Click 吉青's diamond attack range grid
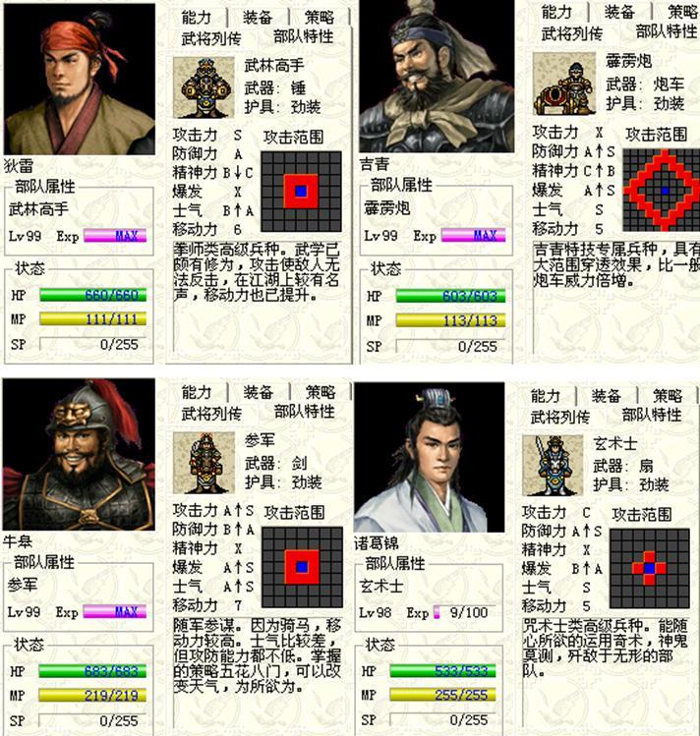This screenshot has width=700, height=736. (x=662, y=190)
